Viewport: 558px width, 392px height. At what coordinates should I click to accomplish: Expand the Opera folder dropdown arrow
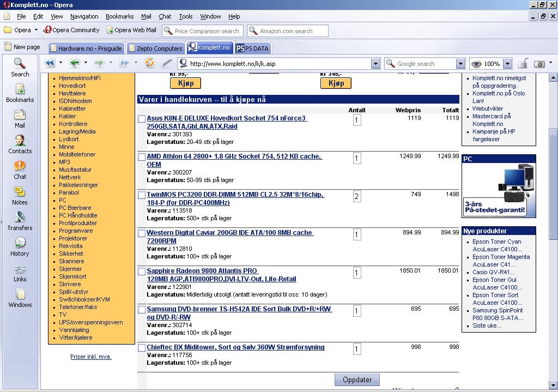[x=36, y=30]
